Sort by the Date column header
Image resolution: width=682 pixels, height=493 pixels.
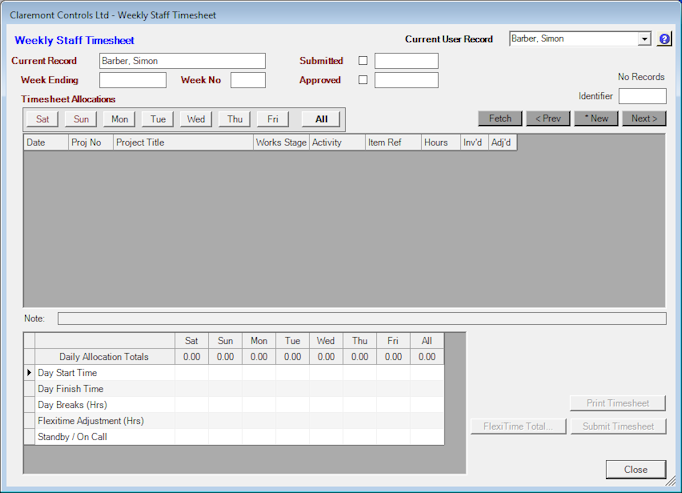click(x=46, y=143)
